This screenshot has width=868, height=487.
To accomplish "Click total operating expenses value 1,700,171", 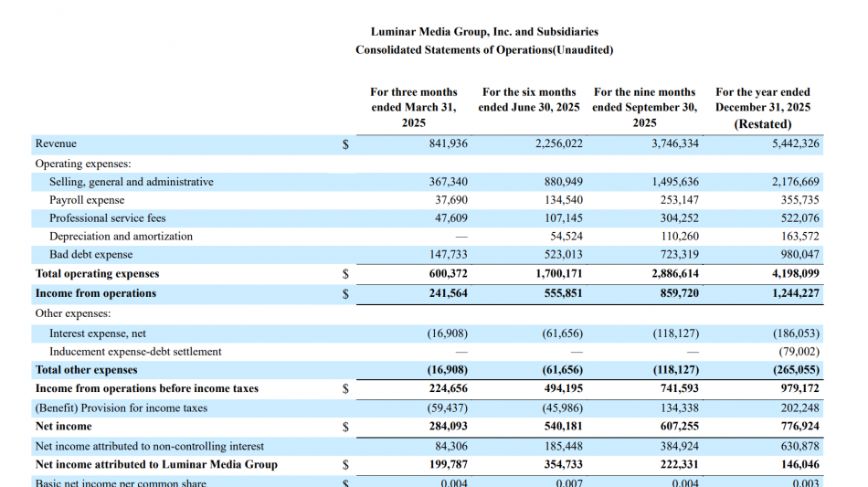I will [559, 273].
